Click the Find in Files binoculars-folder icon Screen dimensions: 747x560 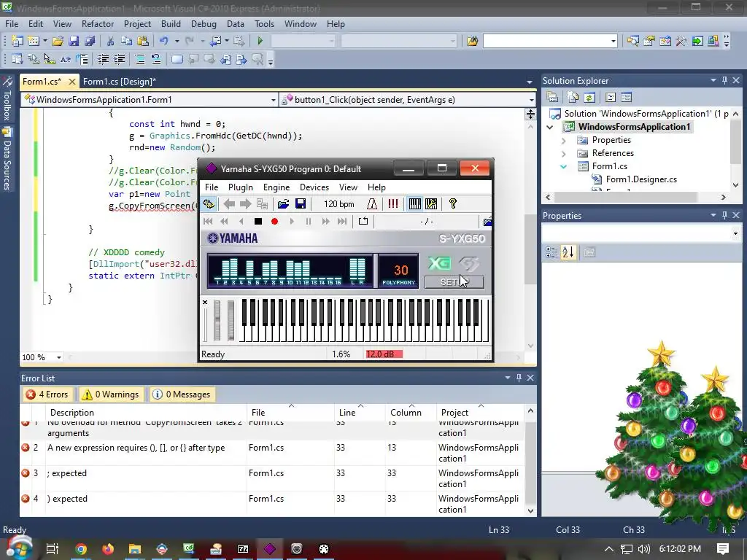[472, 41]
